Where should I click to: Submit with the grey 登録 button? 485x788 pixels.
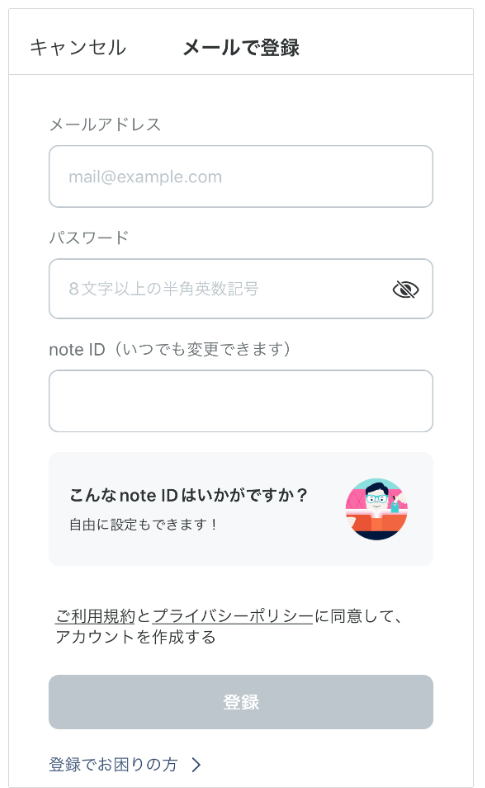tap(241, 702)
